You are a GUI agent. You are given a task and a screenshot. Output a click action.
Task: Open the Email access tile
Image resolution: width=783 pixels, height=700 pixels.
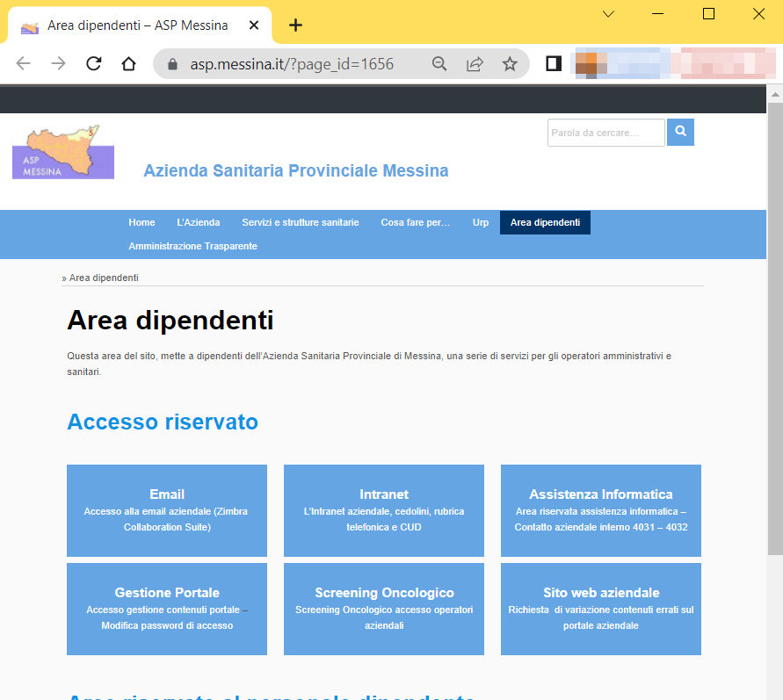pos(167,510)
